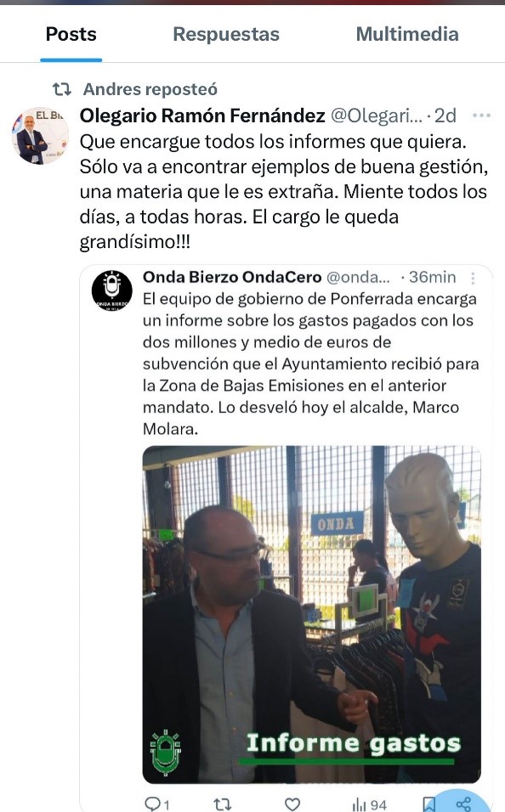The width and height of the screenshot is (505, 812).
Task: Bookmark this post
Action: (x=428, y=804)
